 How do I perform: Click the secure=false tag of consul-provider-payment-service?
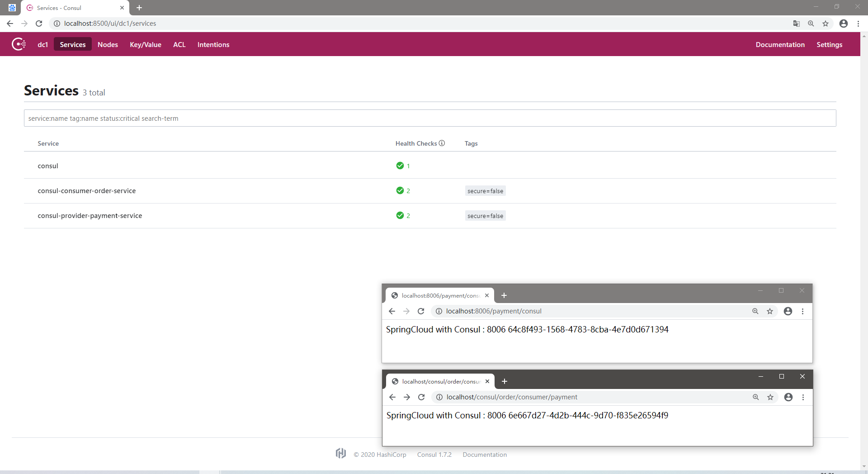click(485, 216)
